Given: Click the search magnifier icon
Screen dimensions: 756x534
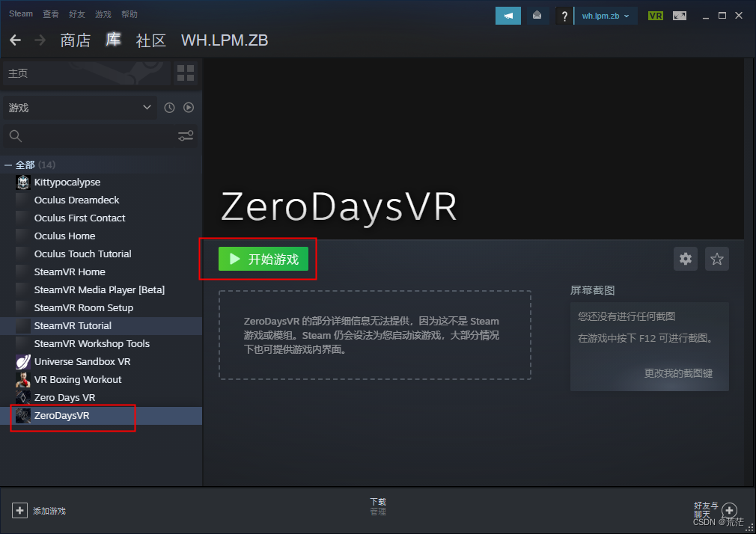Looking at the screenshot, I should tap(16, 136).
